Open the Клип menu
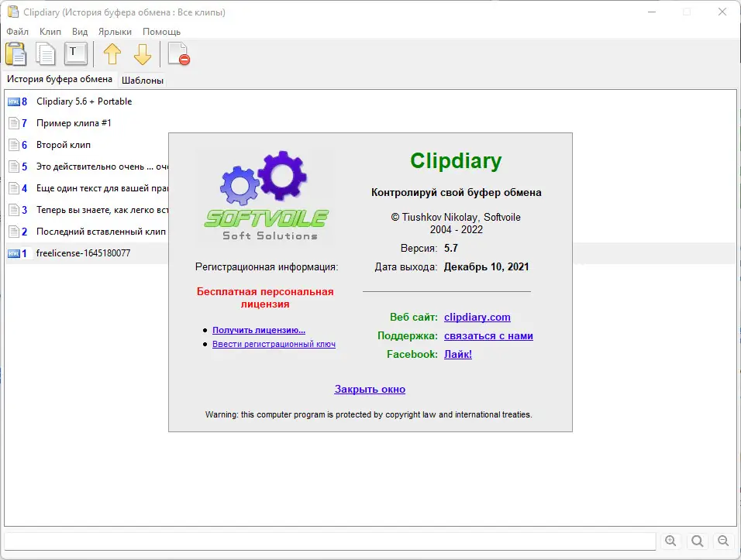Image resolution: width=741 pixels, height=560 pixels. click(50, 32)
